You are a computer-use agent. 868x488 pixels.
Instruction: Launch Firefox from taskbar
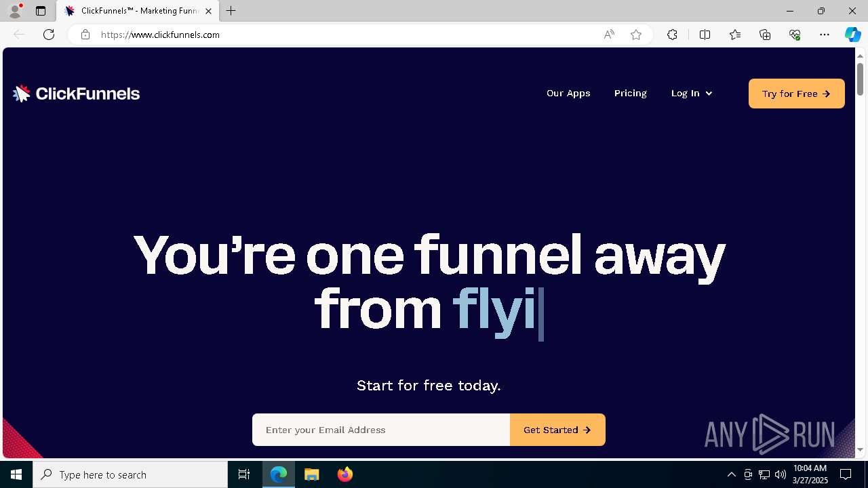345,474
